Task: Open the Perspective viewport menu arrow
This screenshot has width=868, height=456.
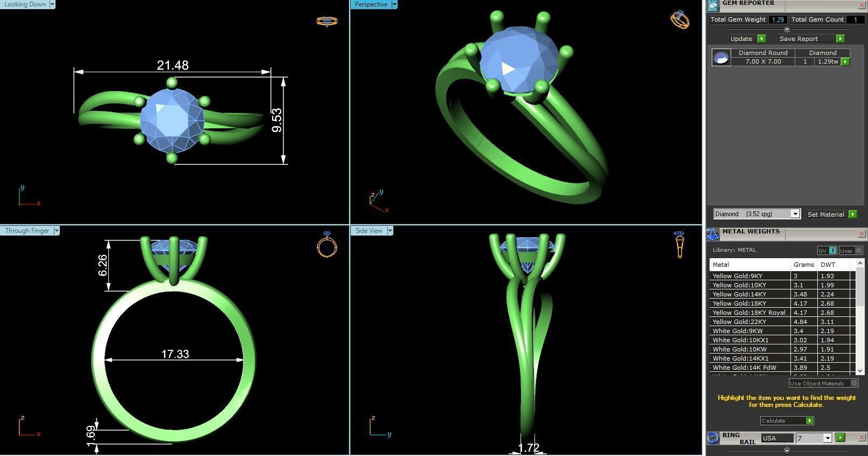Action: 394,4
